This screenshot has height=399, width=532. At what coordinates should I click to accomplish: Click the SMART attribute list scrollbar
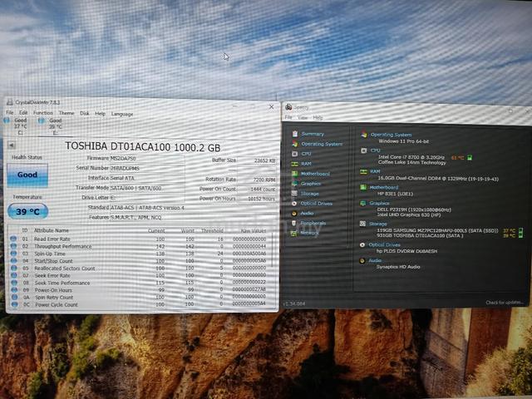click(x=273, y=249)
